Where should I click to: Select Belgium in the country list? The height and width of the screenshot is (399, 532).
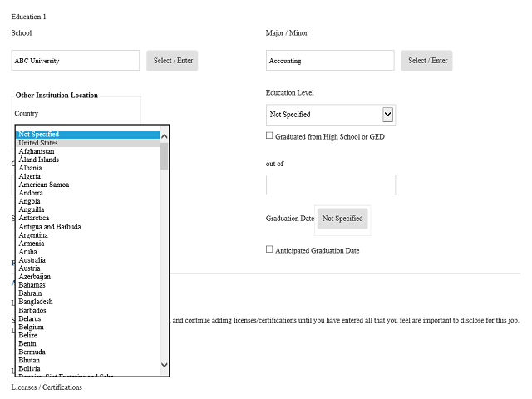coord(88,327)
